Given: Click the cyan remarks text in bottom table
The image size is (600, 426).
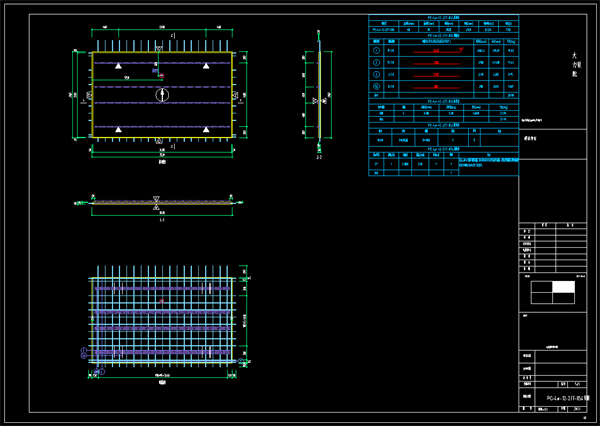Looking at the screenshot, I should click(x=489, y=162).
